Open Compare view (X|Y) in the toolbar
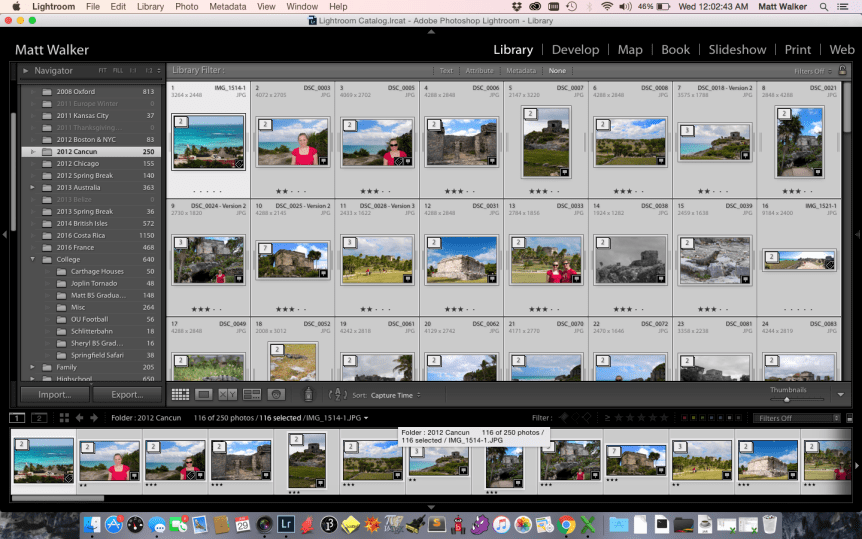Screen dimensions: 862x539 point(227,394)
